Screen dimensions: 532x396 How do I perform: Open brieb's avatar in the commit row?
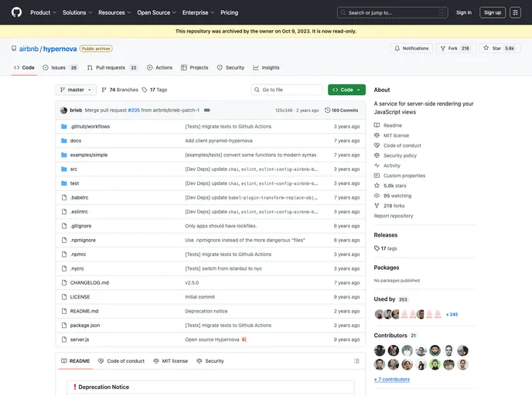[63, 111]
